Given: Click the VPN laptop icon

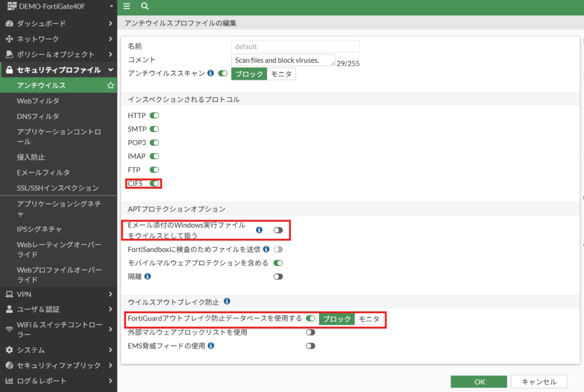Looking at the screenshot, I should coord(9,294).
